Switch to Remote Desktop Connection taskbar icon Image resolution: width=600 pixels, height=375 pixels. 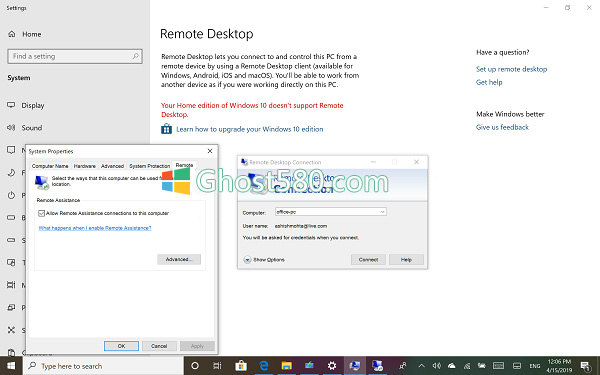click(378, 366)
